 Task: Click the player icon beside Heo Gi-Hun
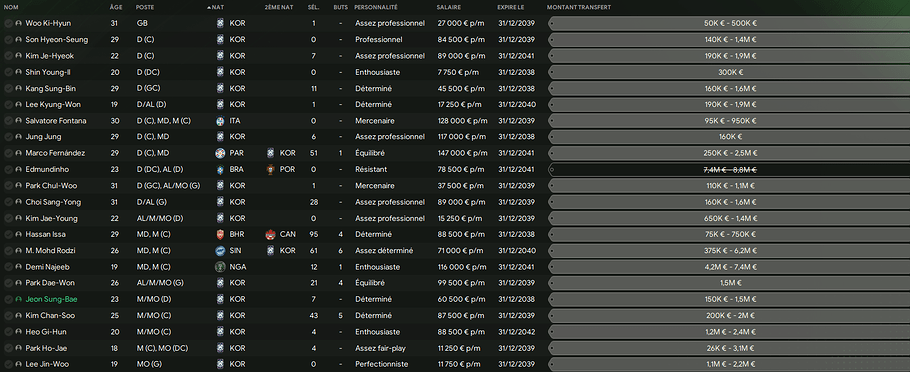(18, 332)
